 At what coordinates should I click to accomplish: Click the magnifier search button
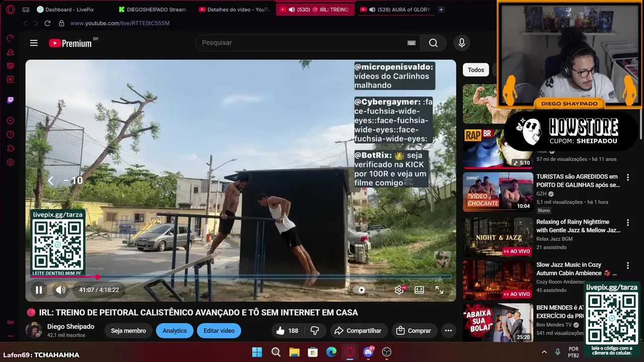[433, 43]
